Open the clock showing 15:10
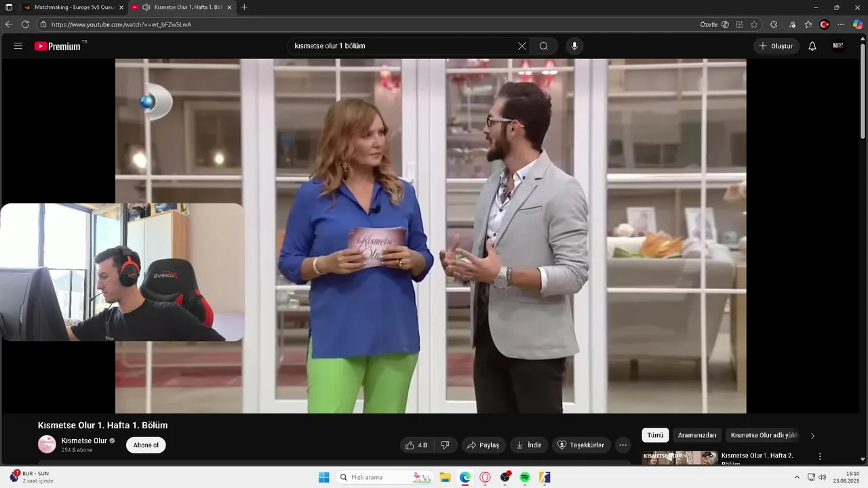868x488 pixels. [846, 477]
